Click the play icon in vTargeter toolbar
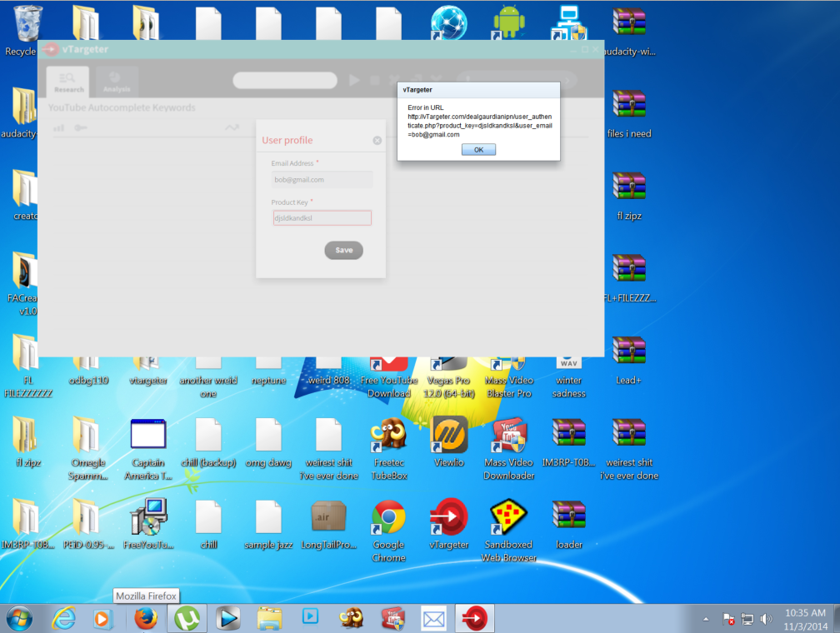The height and width of the screenshot is (633, 840). (354, 80)
